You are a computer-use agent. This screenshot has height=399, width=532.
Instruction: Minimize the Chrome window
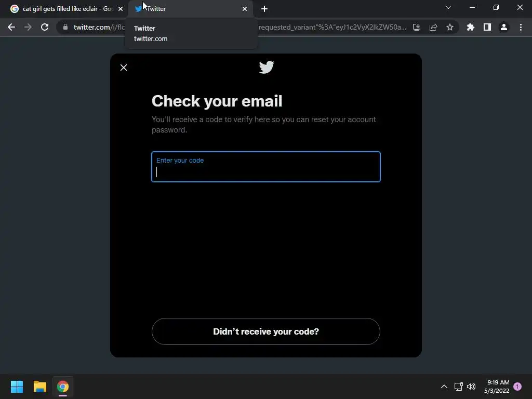click(472, 7)
